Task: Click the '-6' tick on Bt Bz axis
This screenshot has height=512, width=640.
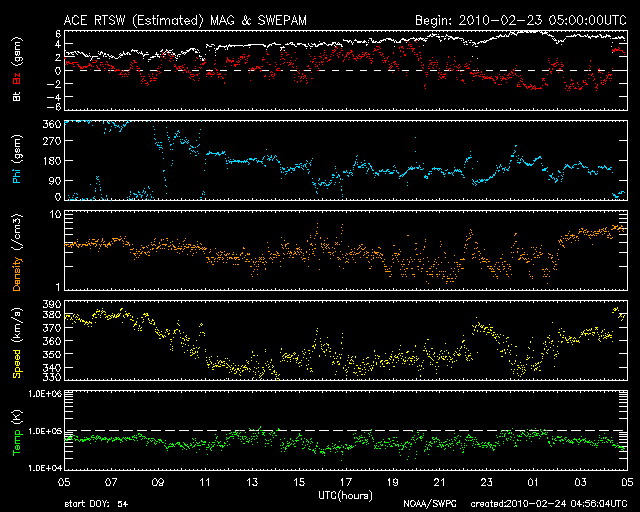Action: [53, 107]
